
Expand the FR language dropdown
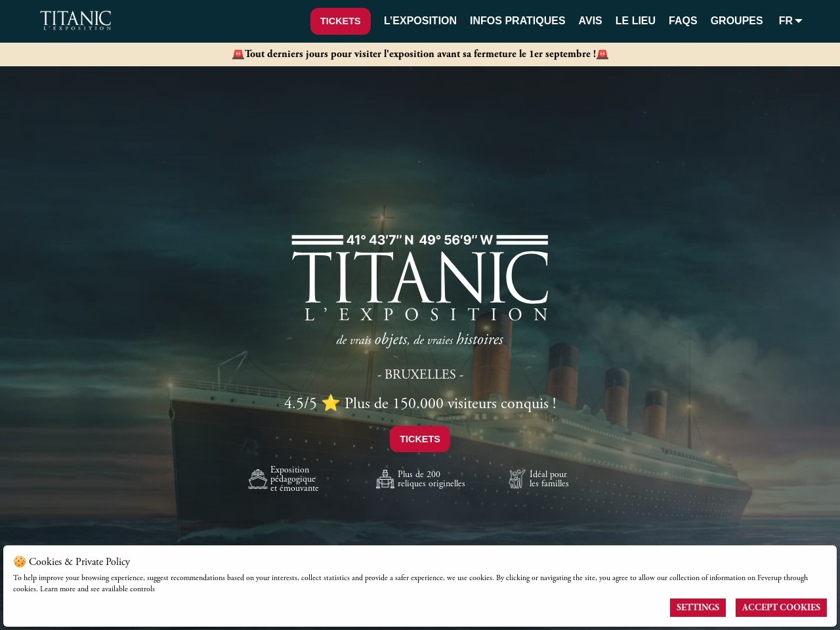coord(790,21)
